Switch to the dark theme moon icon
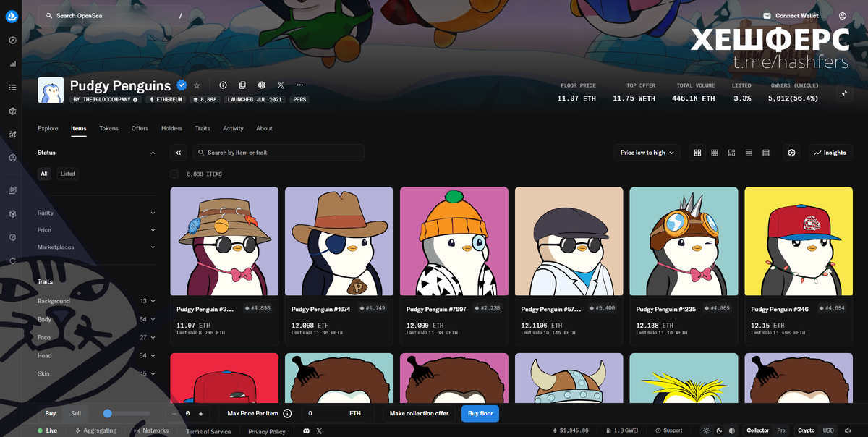868x437 pixels. [x=719, y=430]
